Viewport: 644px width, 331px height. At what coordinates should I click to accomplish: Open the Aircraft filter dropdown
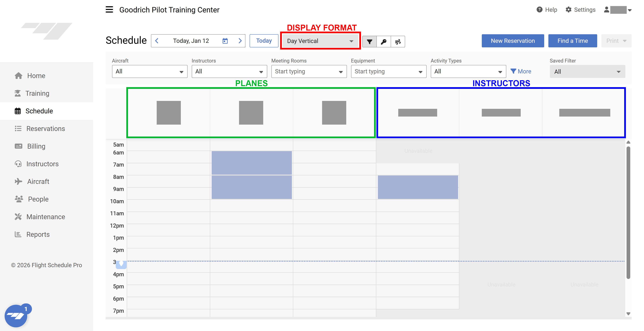tap(149, 72)
